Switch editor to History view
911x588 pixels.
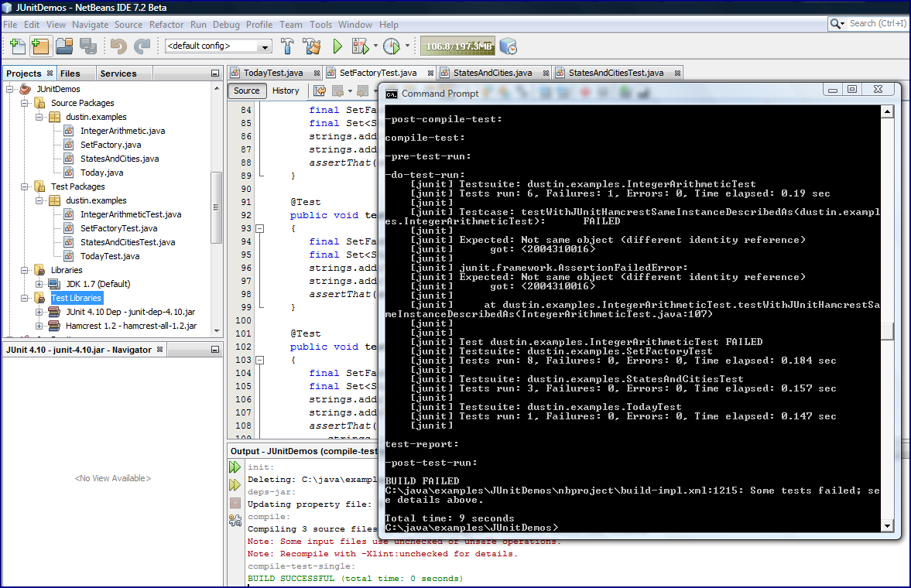pos(286,91)
